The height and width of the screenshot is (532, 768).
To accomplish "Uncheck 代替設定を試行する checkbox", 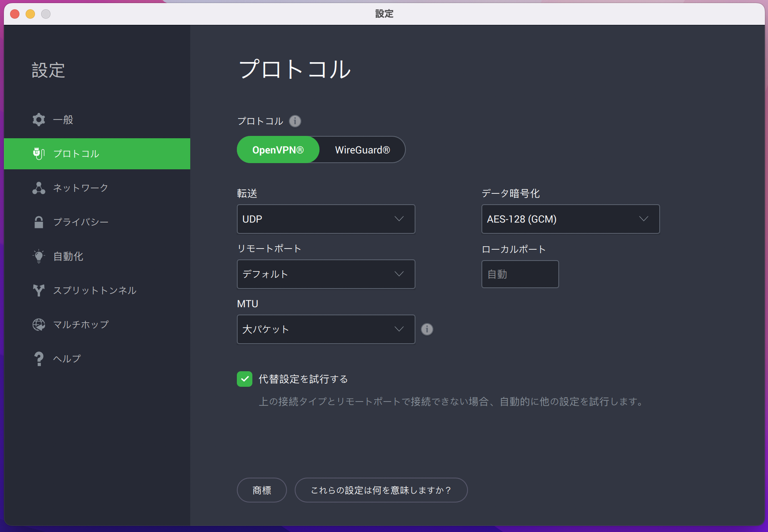I will pyautogui.click(x=245, y=379).
